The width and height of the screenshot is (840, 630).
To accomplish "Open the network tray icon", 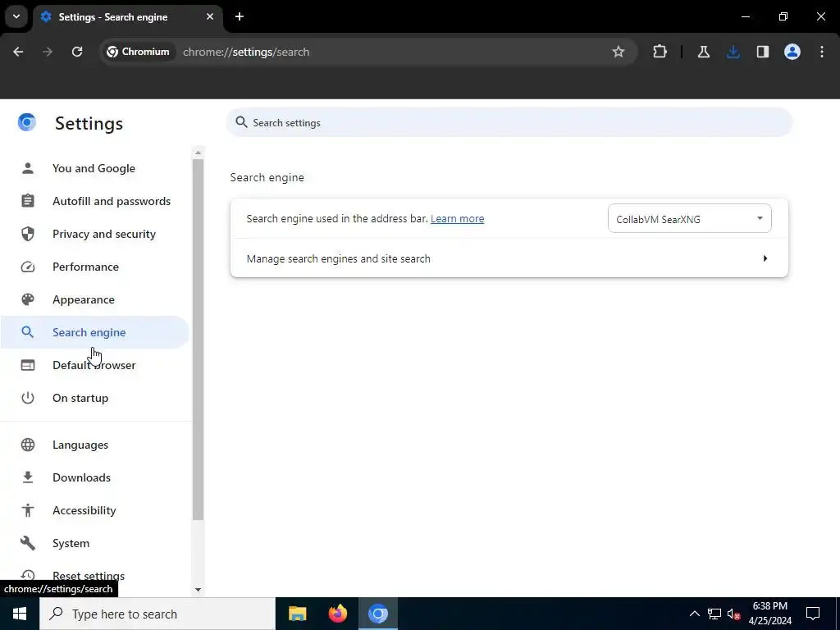I will point(714,614).
